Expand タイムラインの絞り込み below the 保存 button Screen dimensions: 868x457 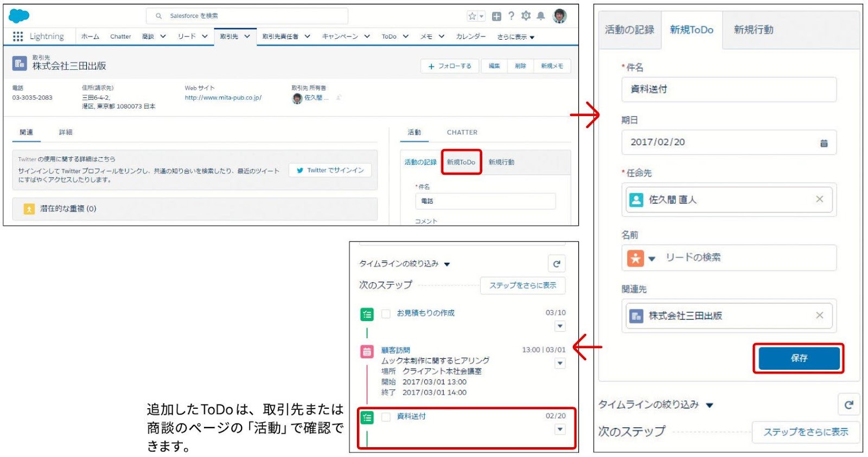click(x=656, y=404)
